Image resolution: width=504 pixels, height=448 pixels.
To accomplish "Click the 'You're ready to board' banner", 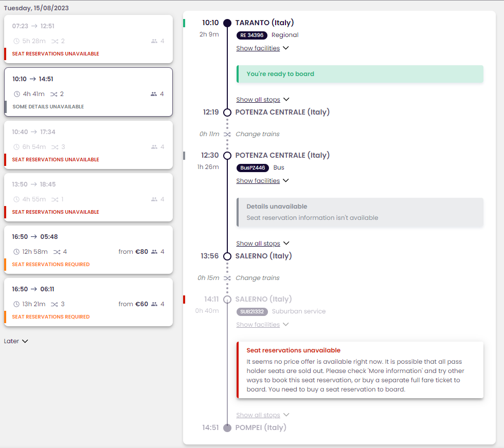I will [360, 74].
